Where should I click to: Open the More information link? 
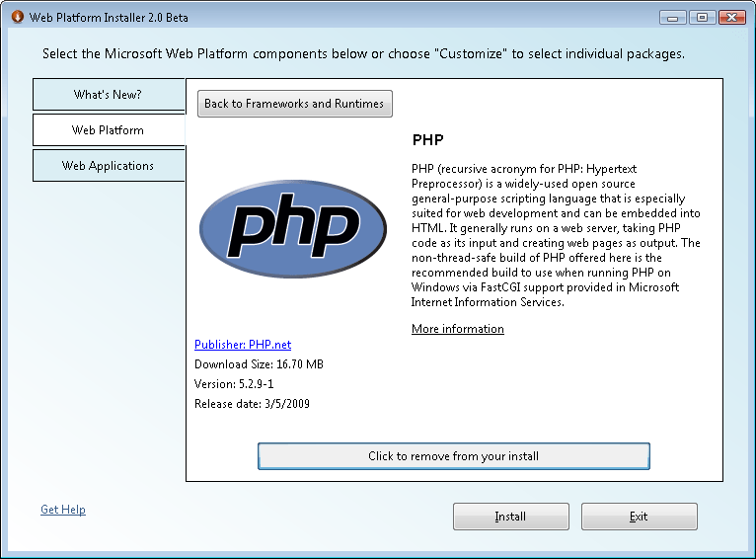(x=458, y=329)
